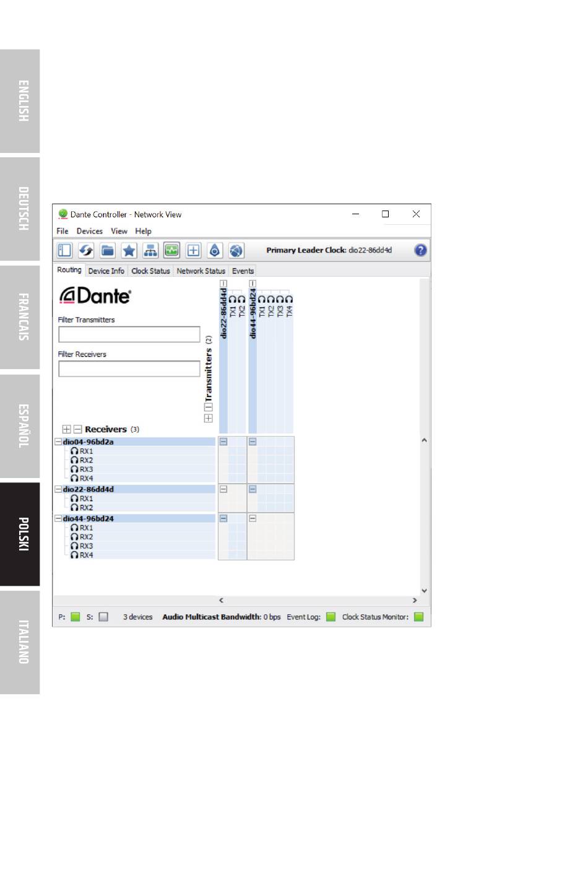The image size is (588, 870).
Task: Open the File menu
Action: click(x=63, y=231)
